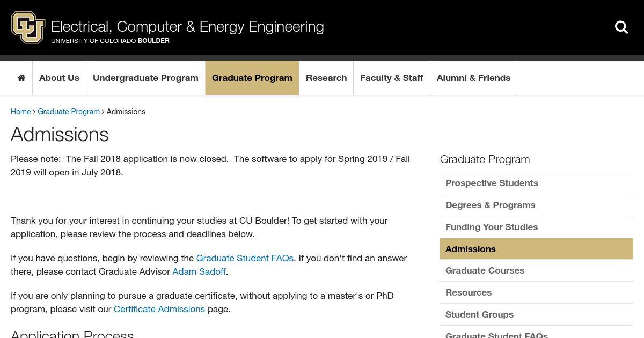Image resolution: width=644 pixels, height=338 pixels.
Task: Follow the Graduate Program breadcrumb link
Action: click(69, 112)
